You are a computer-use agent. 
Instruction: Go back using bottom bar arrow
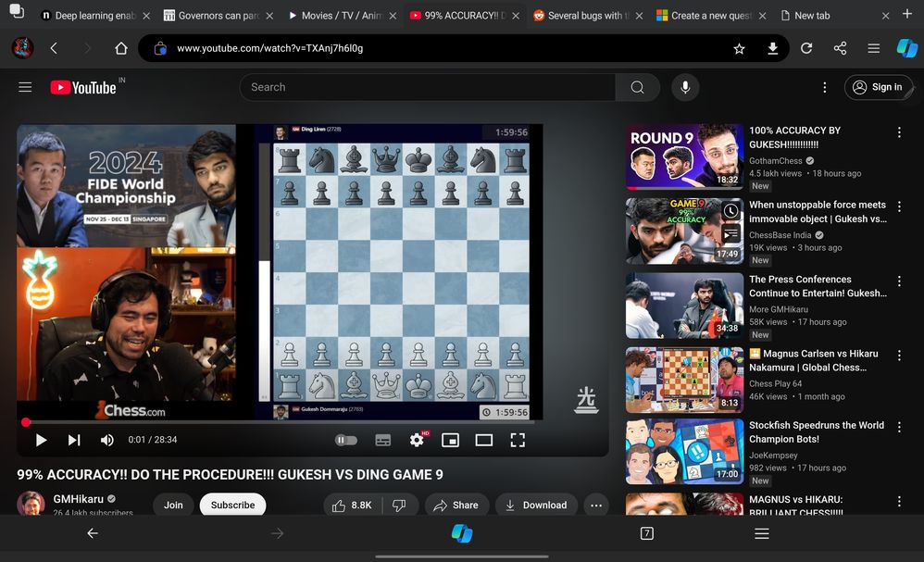(x=93, y=533)
